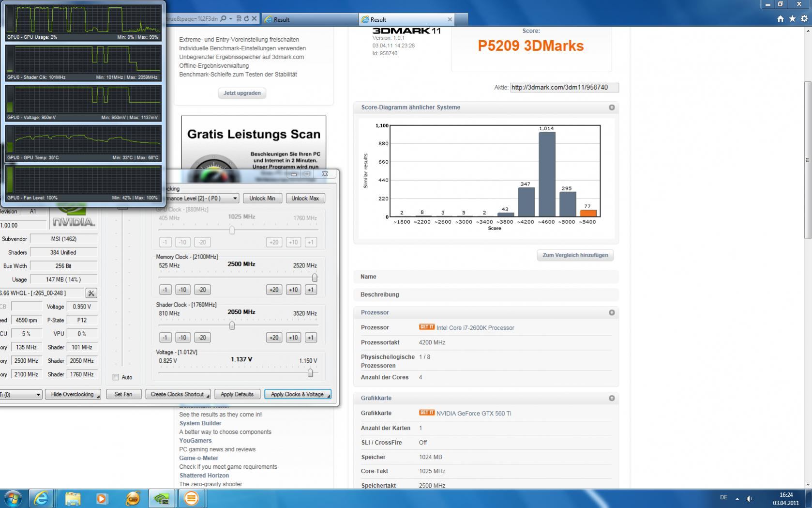Viewport: 812px width, 508px height.
Task: Open the YouGamers link
Action: coord(195,441)
